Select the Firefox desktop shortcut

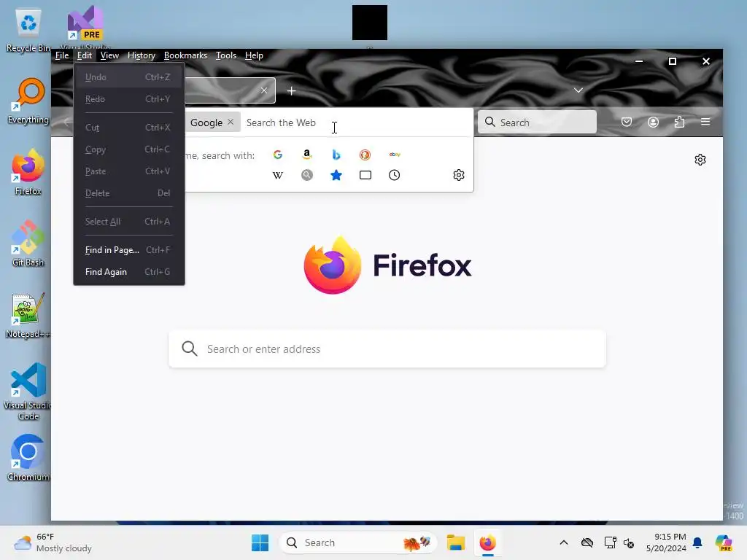pos(28,172)
